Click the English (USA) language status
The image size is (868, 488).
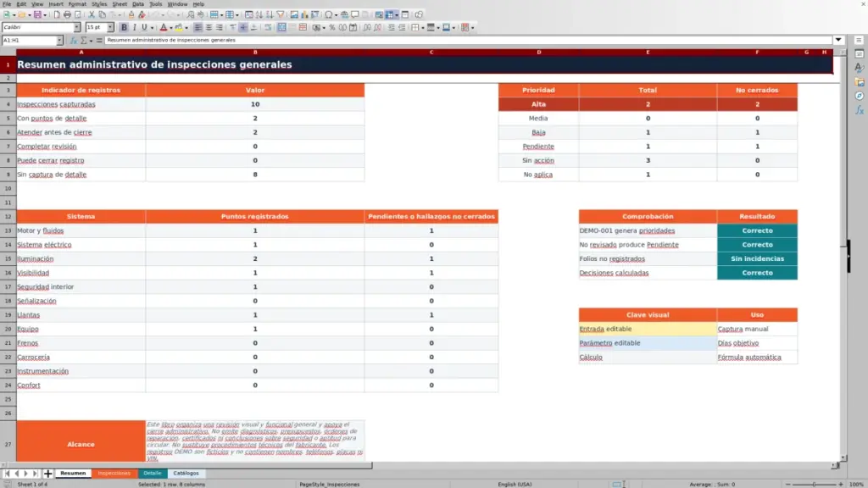tap(515, 484)
